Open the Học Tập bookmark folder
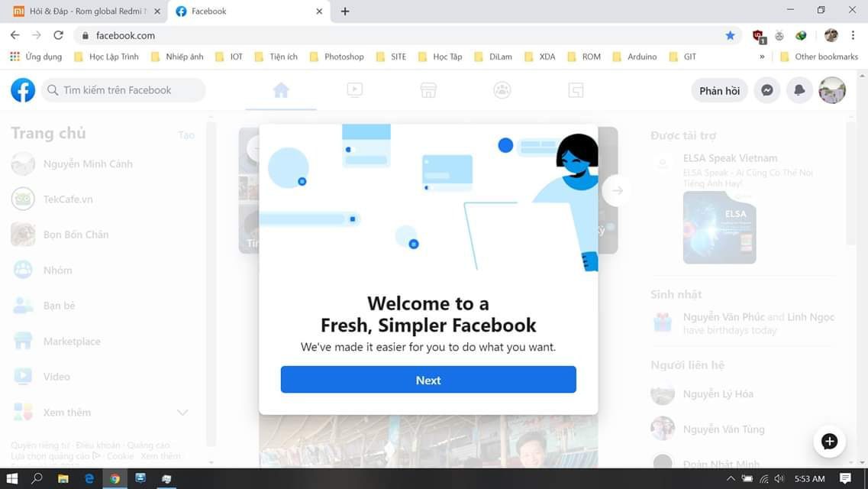Screen dimensions: 868x489 click(x=440, y=57)
